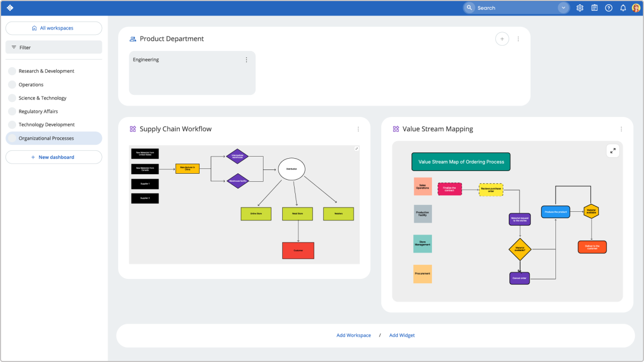Open the settings gear icon
644x362 pixels.
[x=580, y=8]
